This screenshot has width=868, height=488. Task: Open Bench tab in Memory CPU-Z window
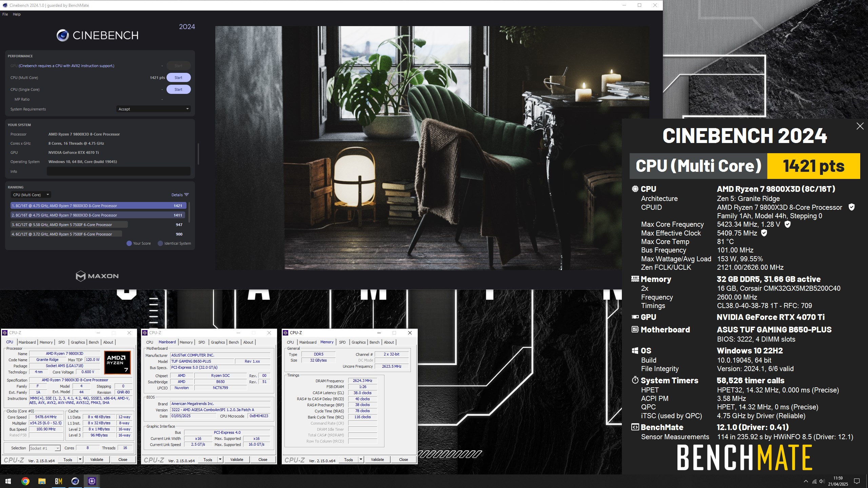[374, 342]
